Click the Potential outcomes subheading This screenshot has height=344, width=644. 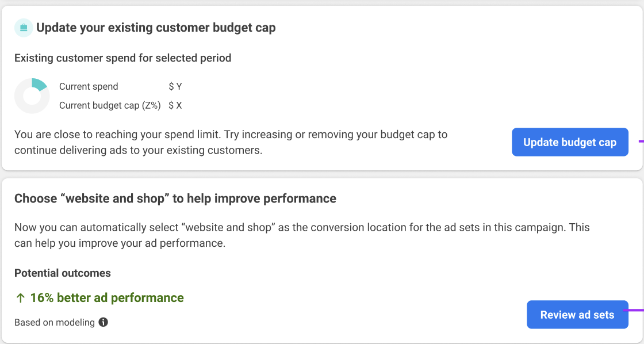click(63, 273)
